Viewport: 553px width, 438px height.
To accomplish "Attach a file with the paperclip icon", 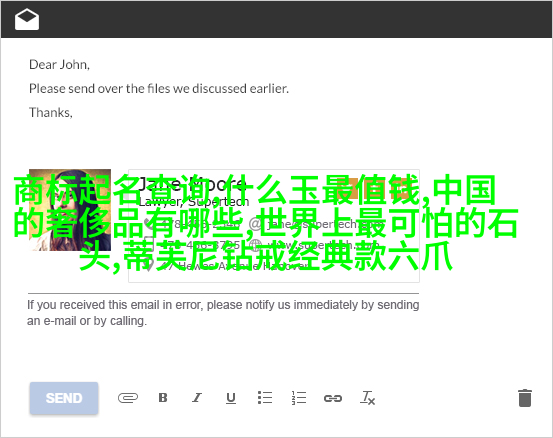I will click(128, 398).
